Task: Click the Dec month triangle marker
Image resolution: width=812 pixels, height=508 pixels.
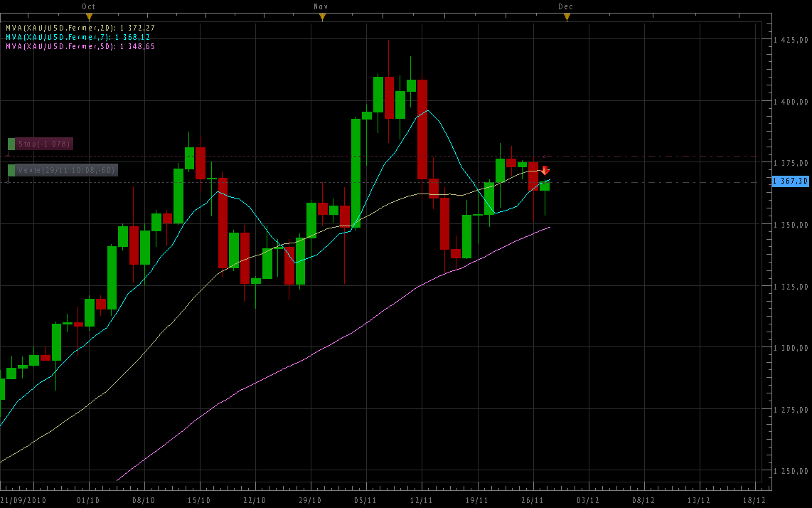Action: pos(567,16)
